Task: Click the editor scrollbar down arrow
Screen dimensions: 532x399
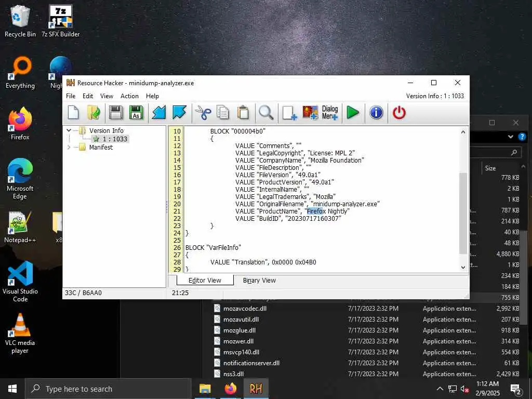Action: coord(463,268)
